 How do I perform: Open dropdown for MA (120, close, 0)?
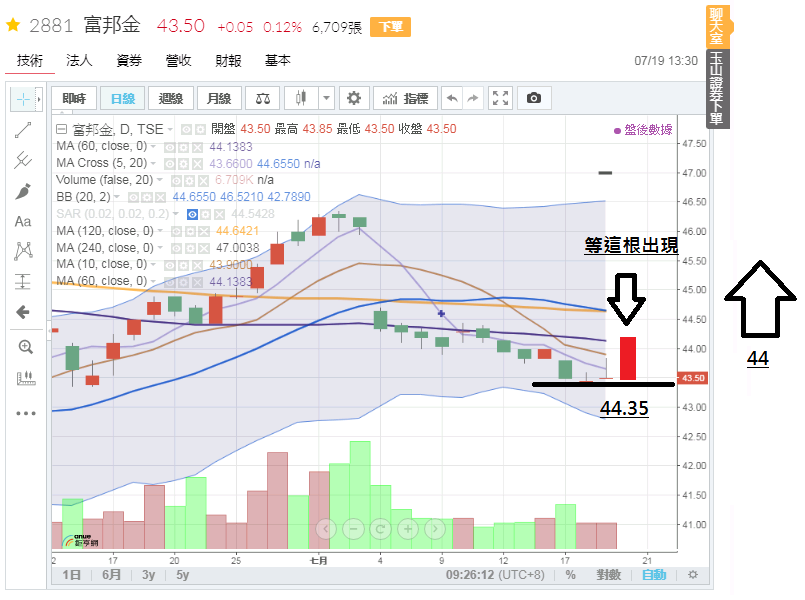click(x=160, y=231)
